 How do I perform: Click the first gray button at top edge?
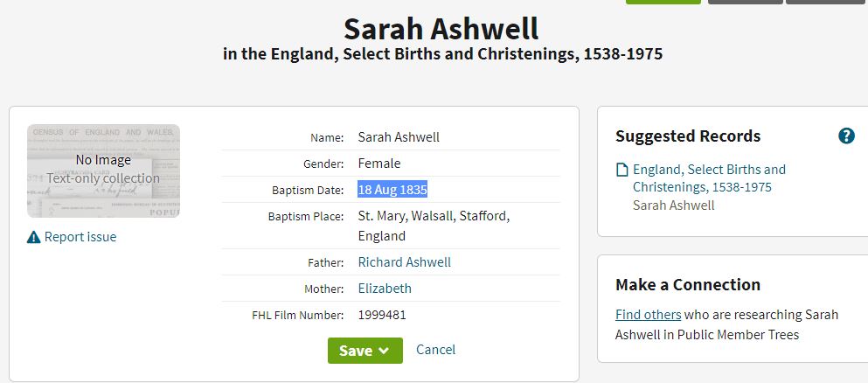[x=745, y=2]
